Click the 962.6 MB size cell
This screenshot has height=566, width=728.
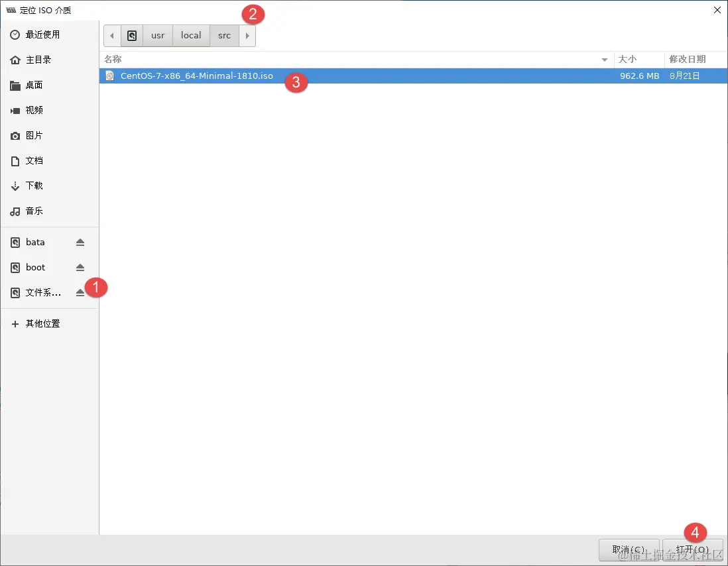pyautogui.click(x=639, y=76)
